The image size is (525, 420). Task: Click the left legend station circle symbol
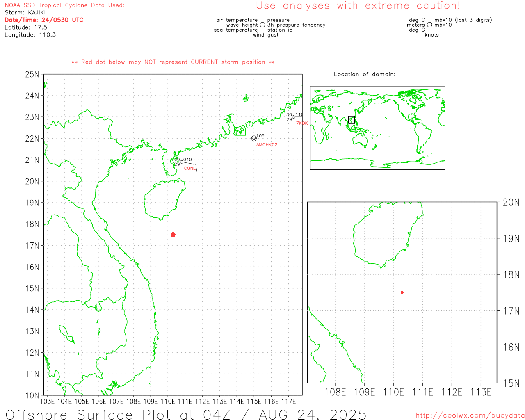click(x=262, y=25)
